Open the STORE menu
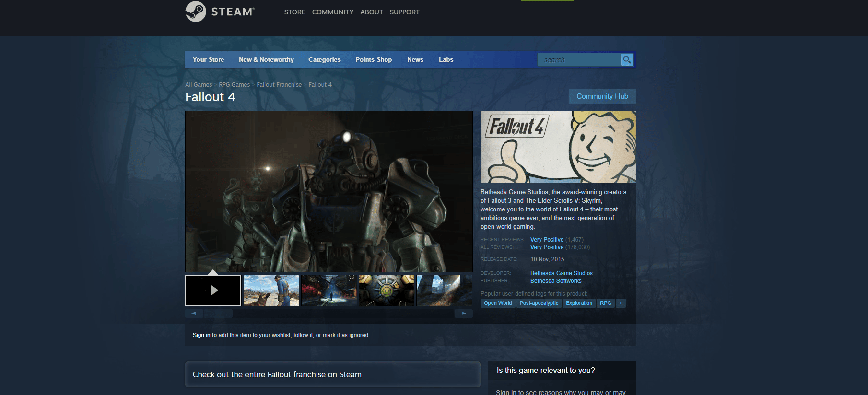This screenshot has width=868, height=395. [294, 12]
